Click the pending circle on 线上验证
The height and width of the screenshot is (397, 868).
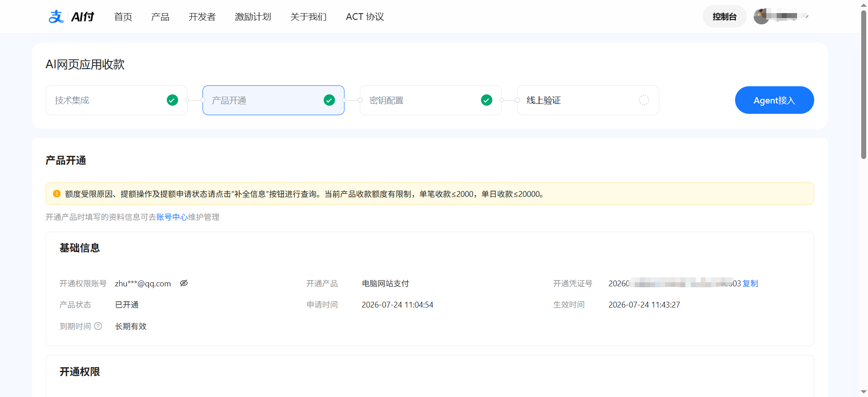point(644,100)
